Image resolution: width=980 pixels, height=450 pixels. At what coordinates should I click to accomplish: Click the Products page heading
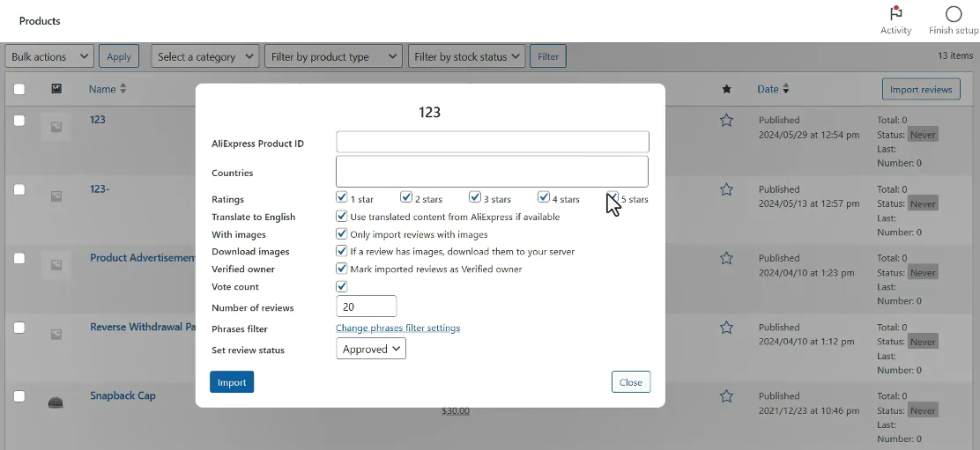tap(40, 20)
